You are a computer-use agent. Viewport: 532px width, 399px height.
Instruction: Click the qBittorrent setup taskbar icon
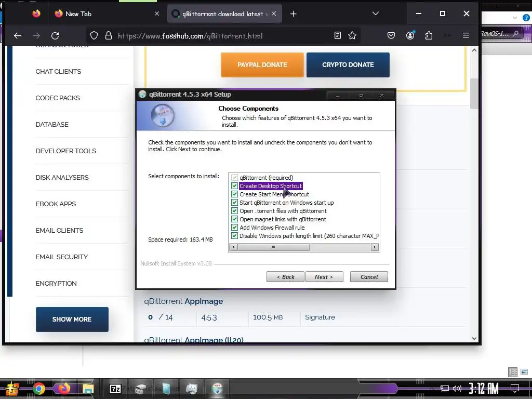[218, 389]
